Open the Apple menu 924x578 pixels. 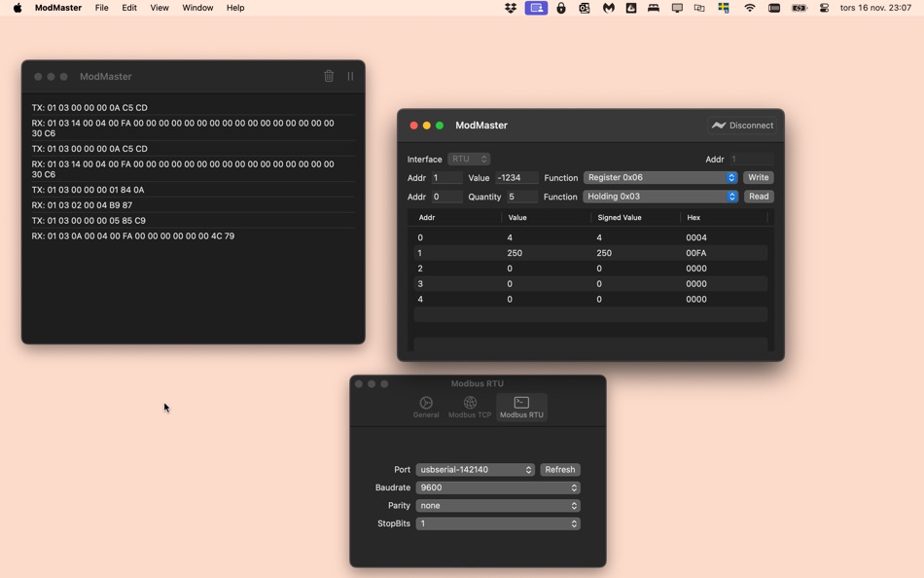pos(18,8)
